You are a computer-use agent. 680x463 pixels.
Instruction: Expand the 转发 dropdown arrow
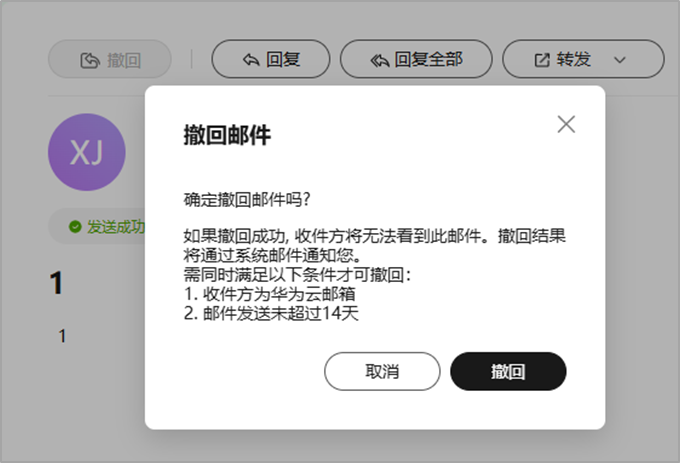click(620, 60)
